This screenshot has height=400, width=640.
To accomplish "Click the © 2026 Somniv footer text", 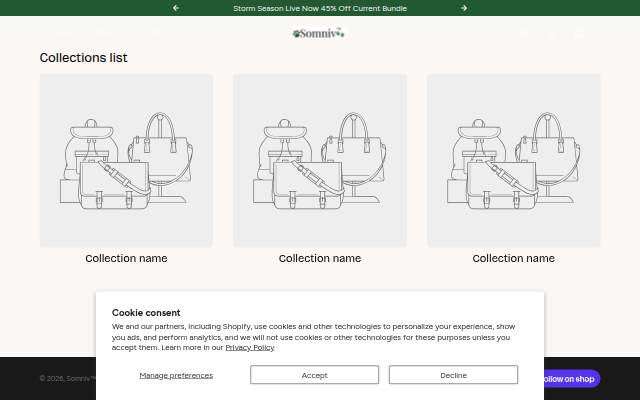I will pos(68,378).
